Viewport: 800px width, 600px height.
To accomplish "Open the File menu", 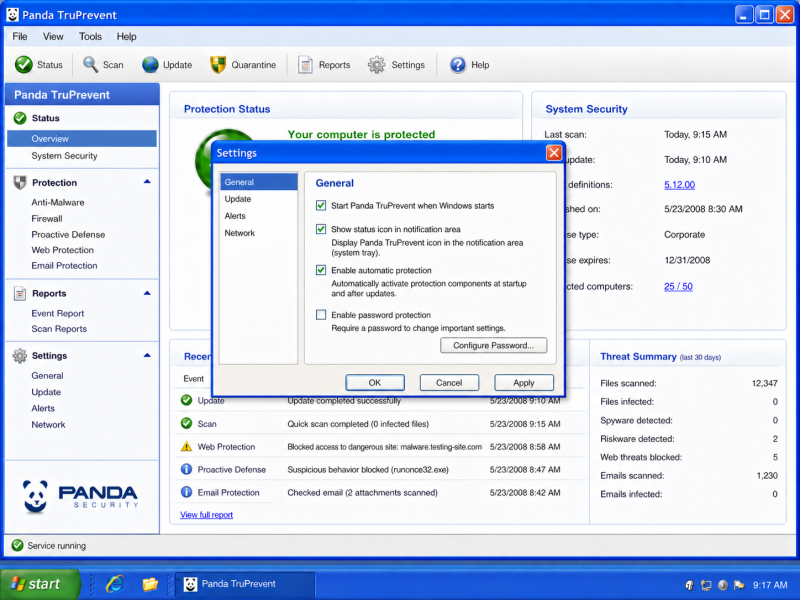I will pyautogui.click(x=20, y=36).
